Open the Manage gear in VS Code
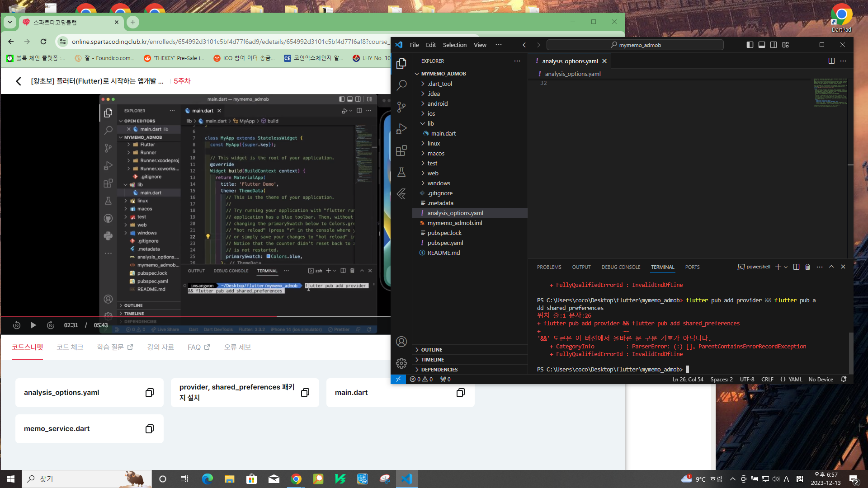The image size is (868, 488). point(401,363)
